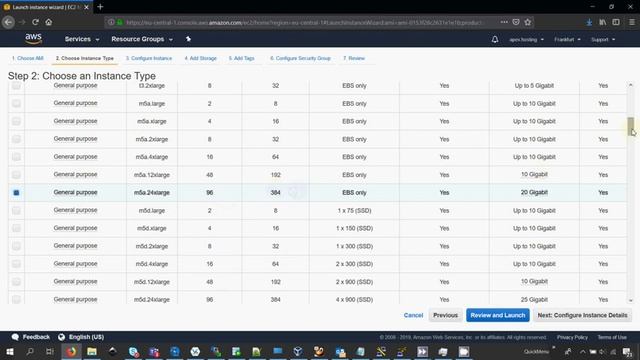This screenshot has width=640, height=360.
Task: Expand the Resource Groups dropdown
Action: click(x=142, y=39)
